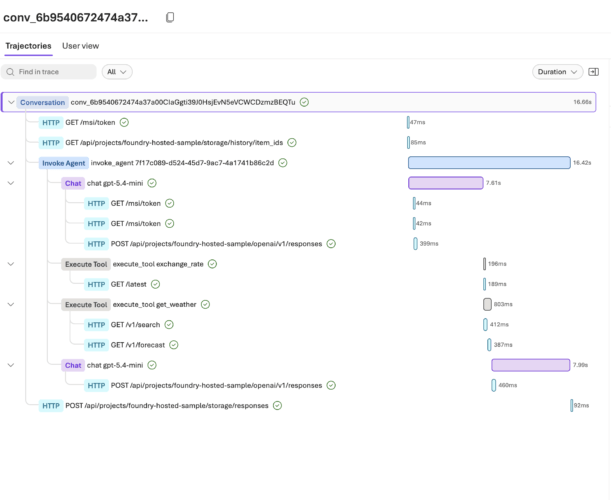Click the HTTP badge on the GET /v1/forecast row
This screenshot has width=611, height=500.
[96, 345]
